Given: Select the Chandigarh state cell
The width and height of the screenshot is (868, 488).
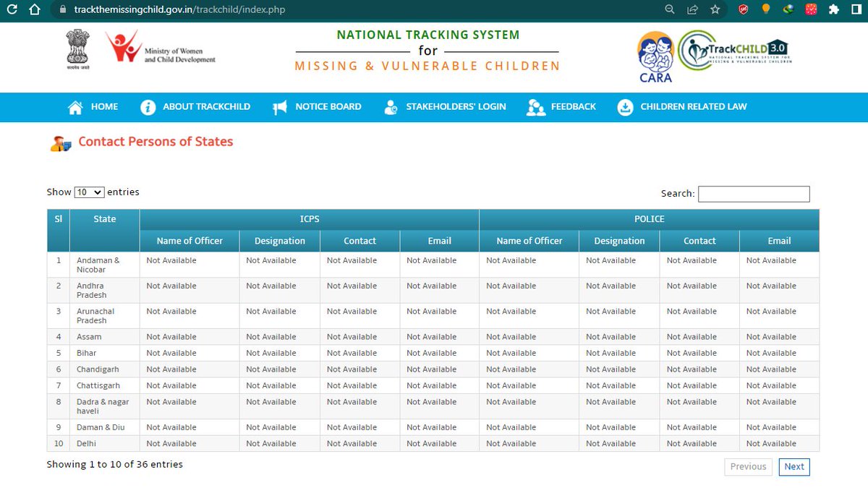Looking at the screenshot, I should [x=105, y=369].
